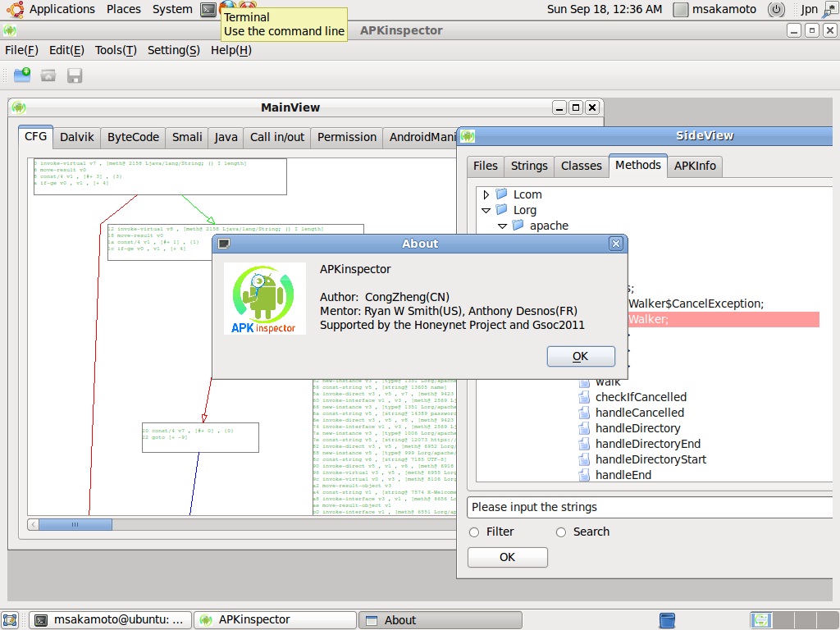840x630 pixels.
Task: Click the msakamoto user menu in top panel
Action: [714, 9]
